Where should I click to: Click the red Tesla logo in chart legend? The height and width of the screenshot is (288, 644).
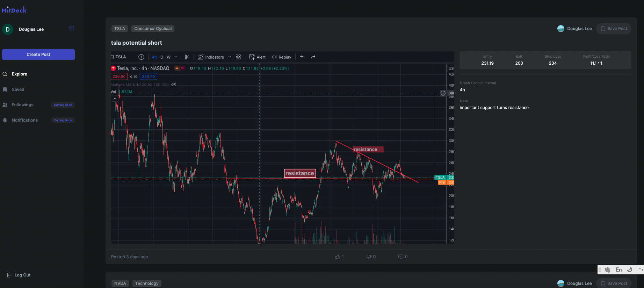pyautogui.click(x=113, y=68)
